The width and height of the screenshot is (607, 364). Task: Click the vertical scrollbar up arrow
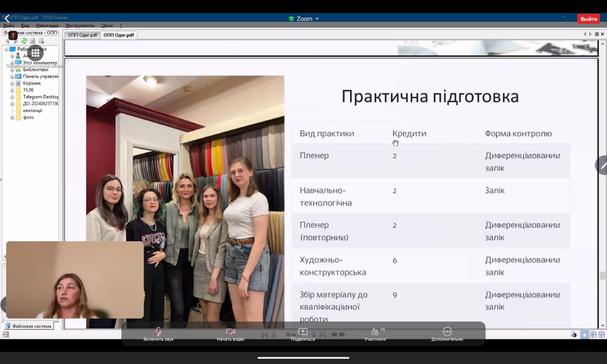603,44
